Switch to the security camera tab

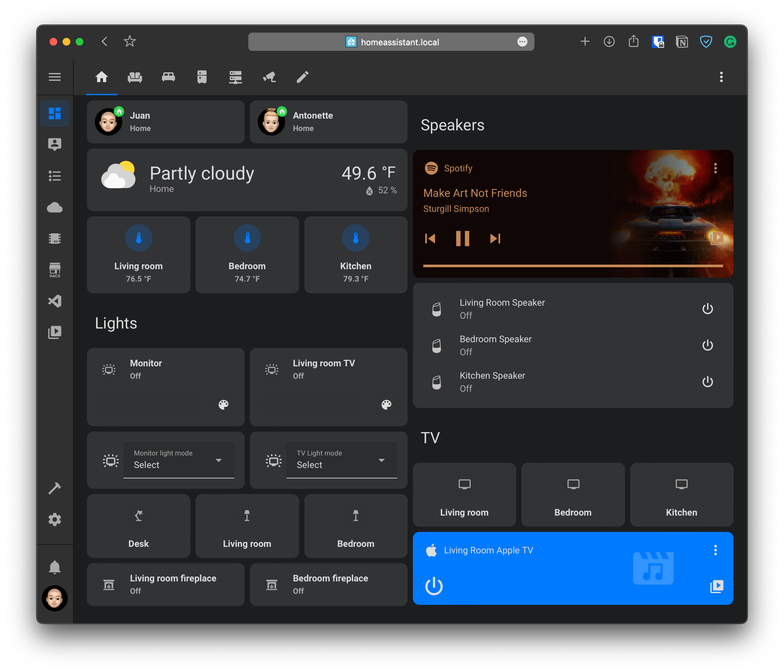269,77
